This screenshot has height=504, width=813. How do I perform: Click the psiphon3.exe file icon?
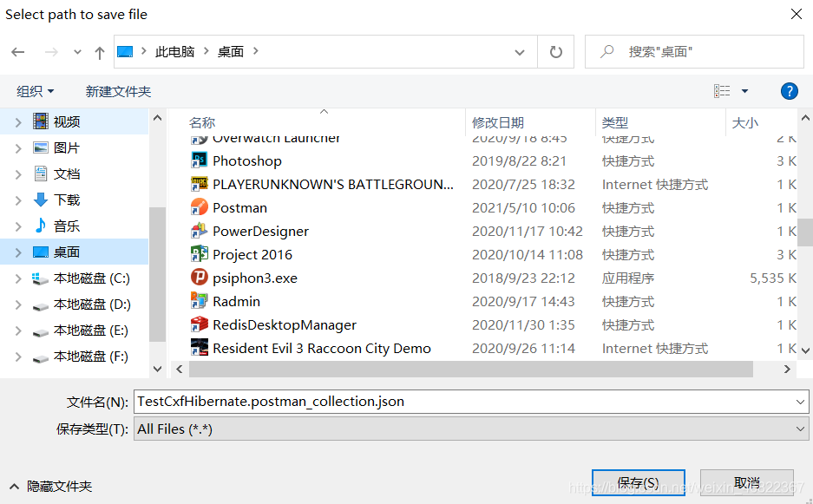pos(199,278)
